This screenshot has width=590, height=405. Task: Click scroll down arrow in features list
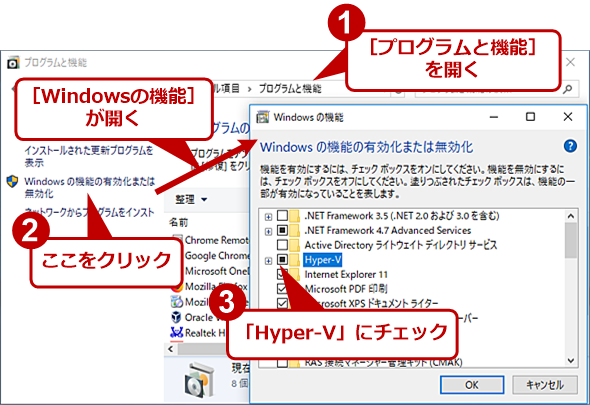571,361
